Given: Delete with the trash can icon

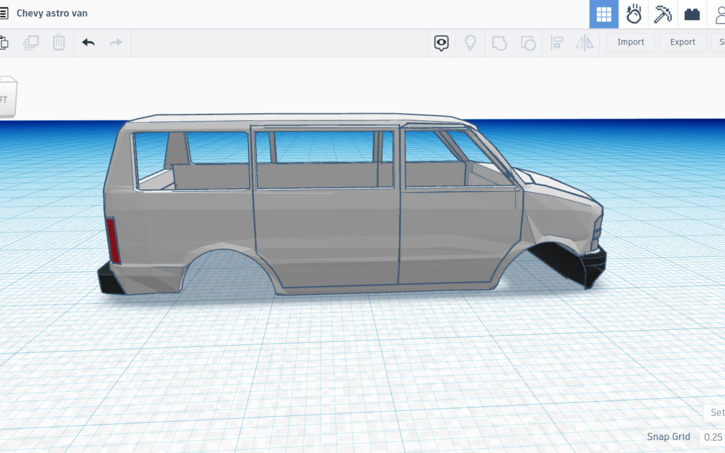Looking at the screenshot, I should click(x=59, y=43).
